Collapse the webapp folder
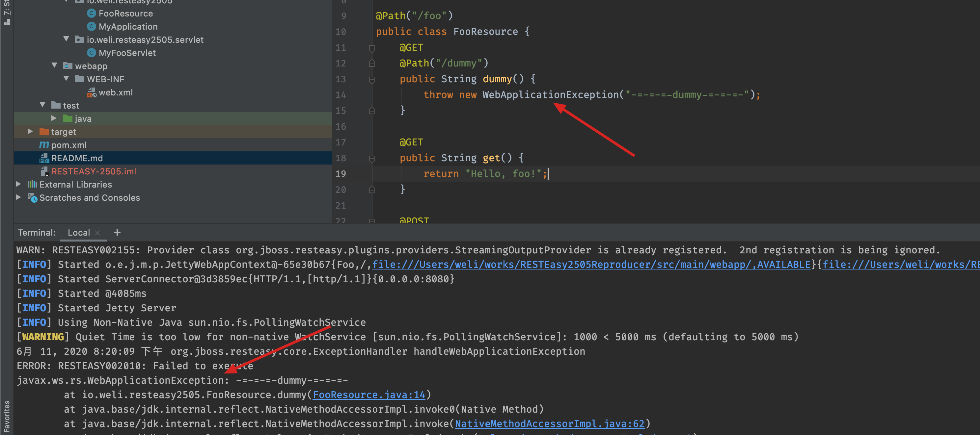Viewport: 980px width, 435px height. tap(54, 65)
